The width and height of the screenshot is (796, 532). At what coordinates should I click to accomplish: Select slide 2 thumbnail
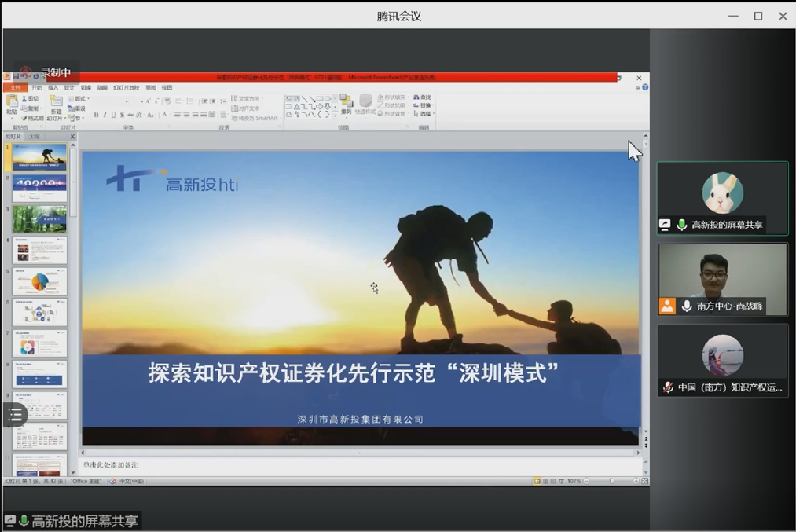click(x=39, y=189)
